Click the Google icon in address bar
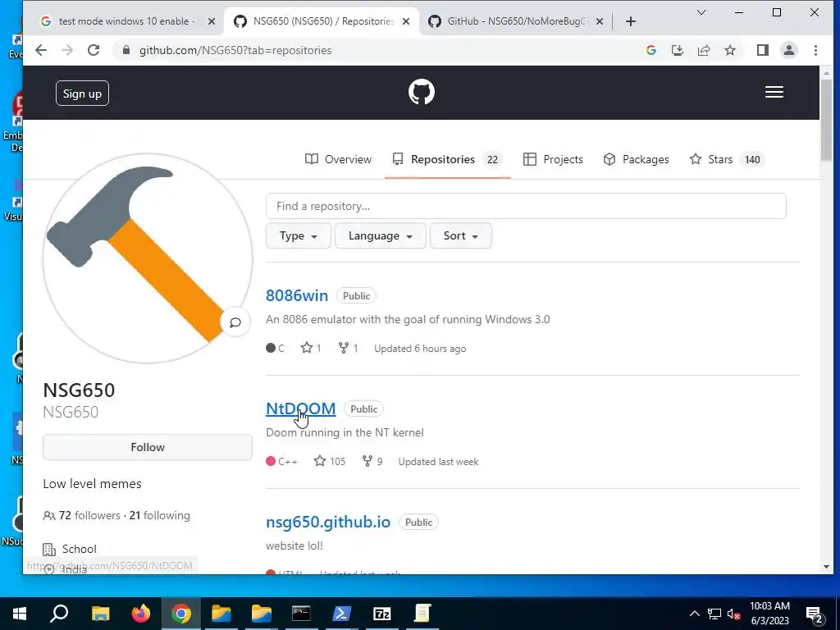This screenshot has height=630, width=840. click(x=651, y=50)
